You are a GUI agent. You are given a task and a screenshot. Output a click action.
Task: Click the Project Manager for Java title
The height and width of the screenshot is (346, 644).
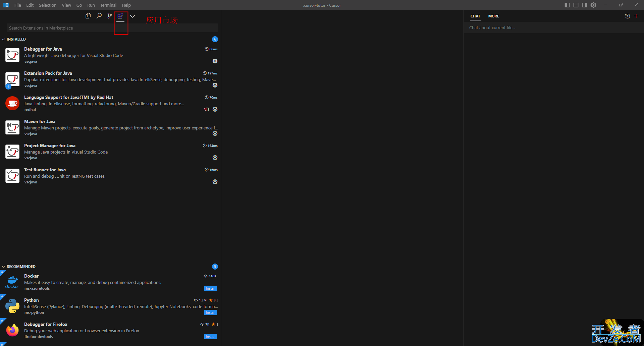click(x=50, y=146)
